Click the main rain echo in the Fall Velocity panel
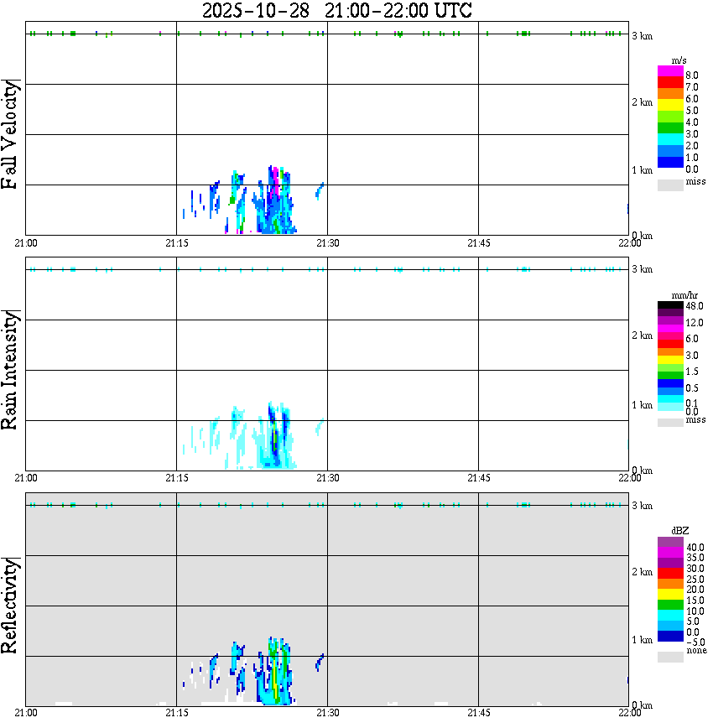Image resolution: width=713 pixels, height=728 pixels. [275, 200]
